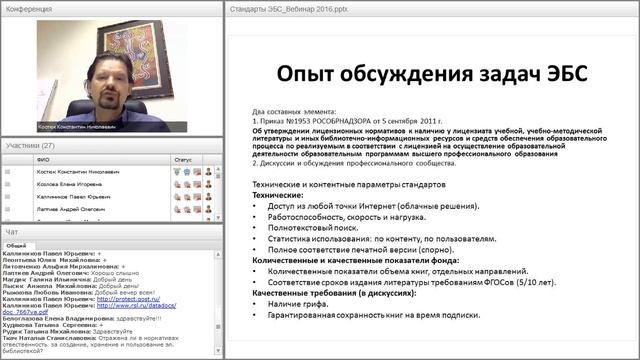
Task: Click the presenter webcam video
Action: click(112, 76)
